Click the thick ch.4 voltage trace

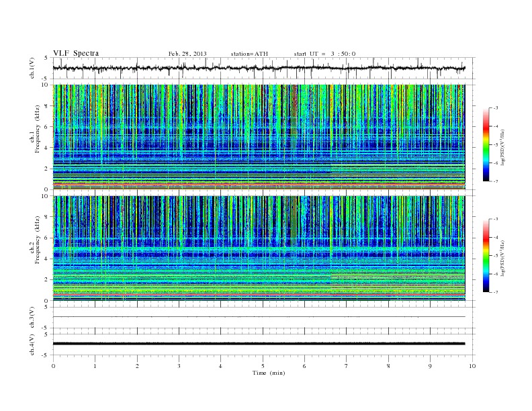click(259, 344)
